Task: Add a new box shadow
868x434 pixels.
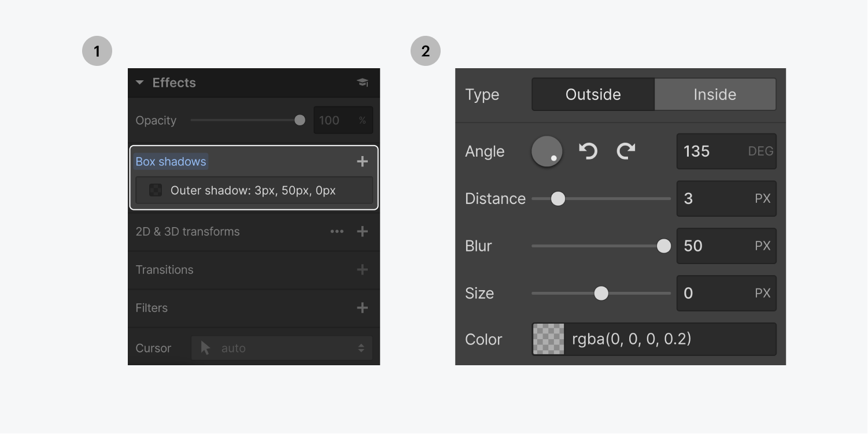Action: pyautogui.click(x=363, y=162)
